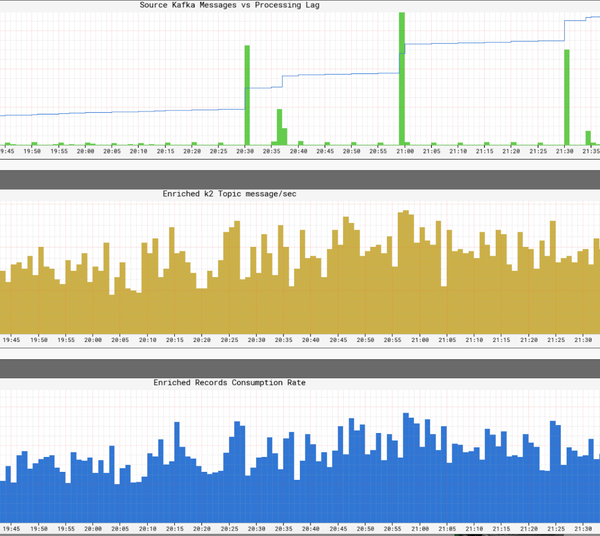
Task: Click the 21:25 label on the Consumption Rate chart
Action: tap(556, 529)
